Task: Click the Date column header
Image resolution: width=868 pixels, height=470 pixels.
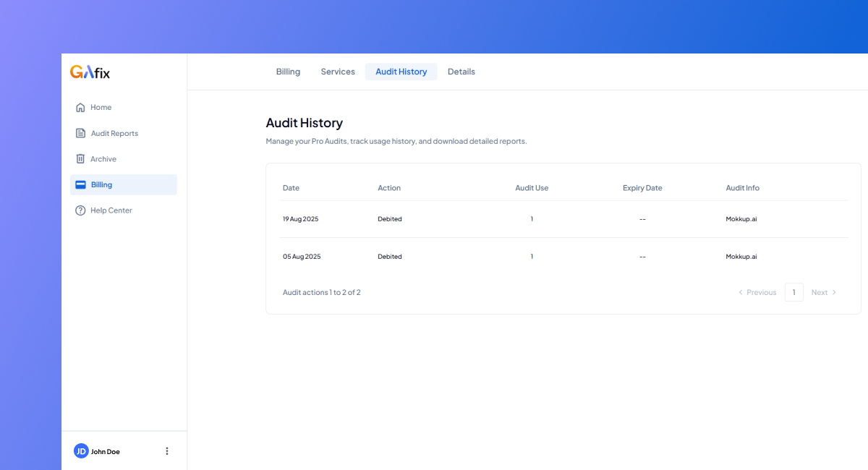Action: pos(291,188)
